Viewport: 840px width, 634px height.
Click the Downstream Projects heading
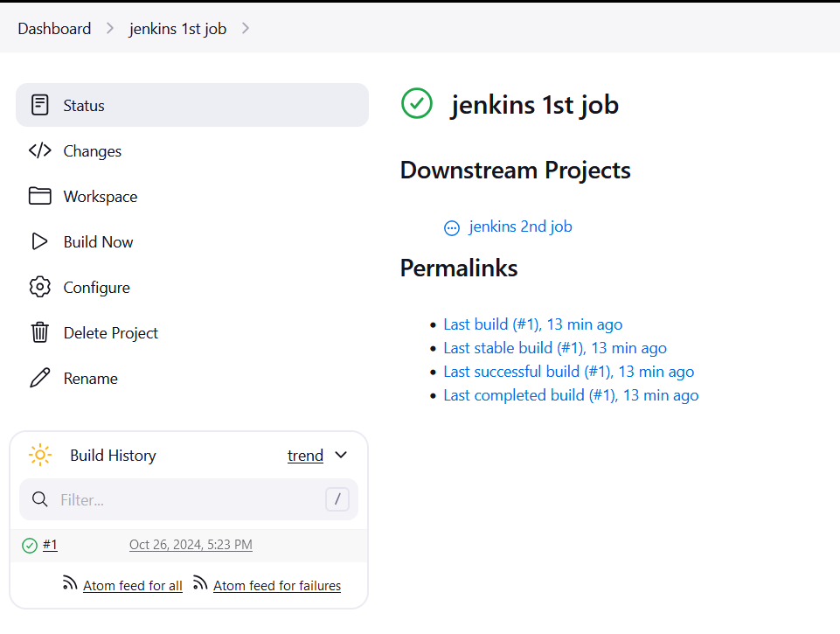516,171
